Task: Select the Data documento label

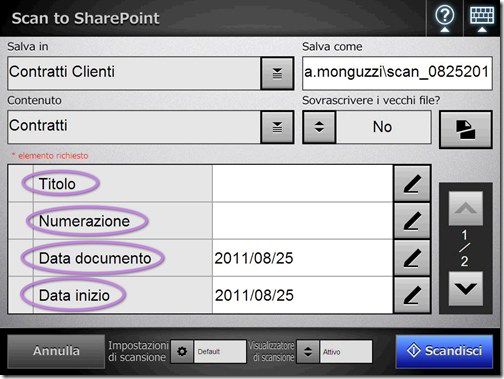Action: (95, 258)
